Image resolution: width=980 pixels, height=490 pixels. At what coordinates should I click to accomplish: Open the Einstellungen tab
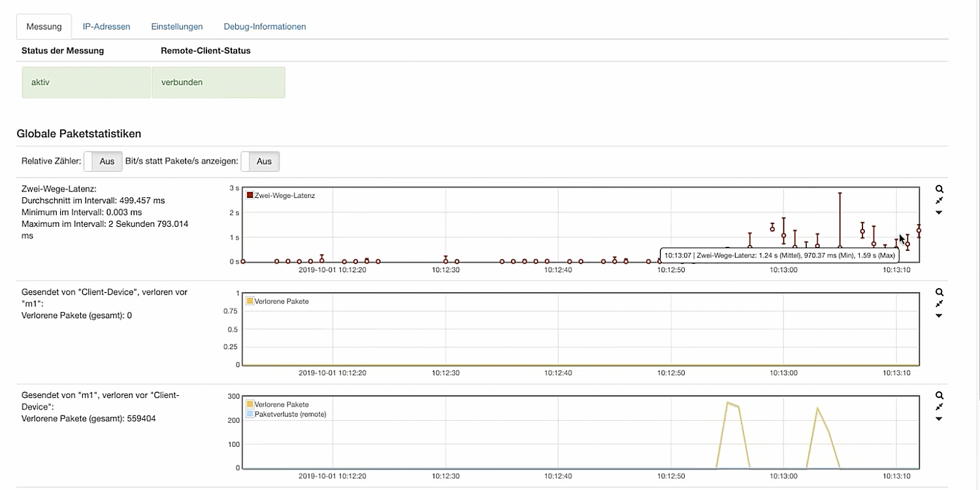(177, 27)
